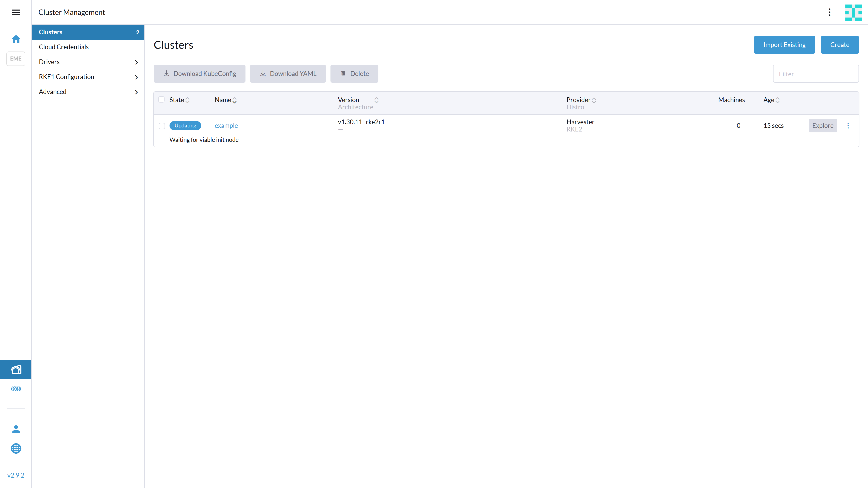Go to Home via house icon

(16, 39)
